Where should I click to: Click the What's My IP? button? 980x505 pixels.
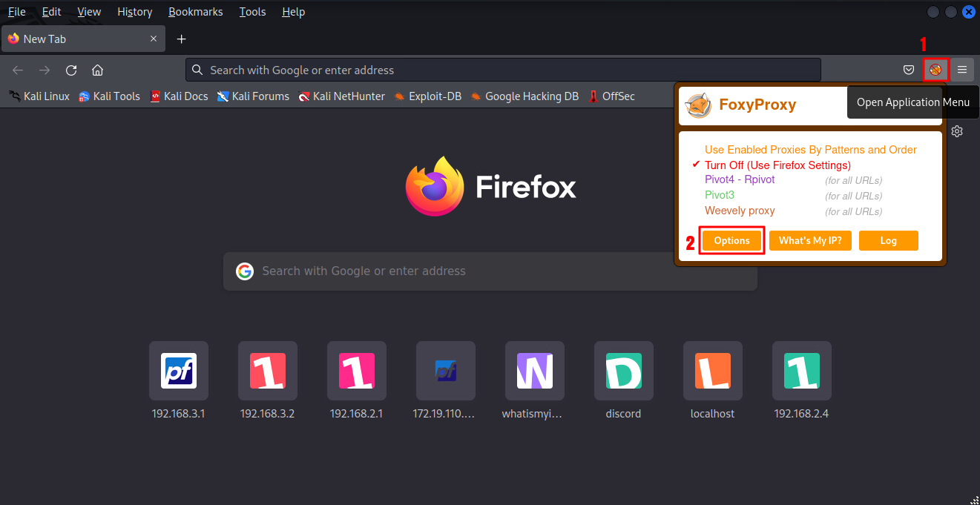[x=809, y=240]
